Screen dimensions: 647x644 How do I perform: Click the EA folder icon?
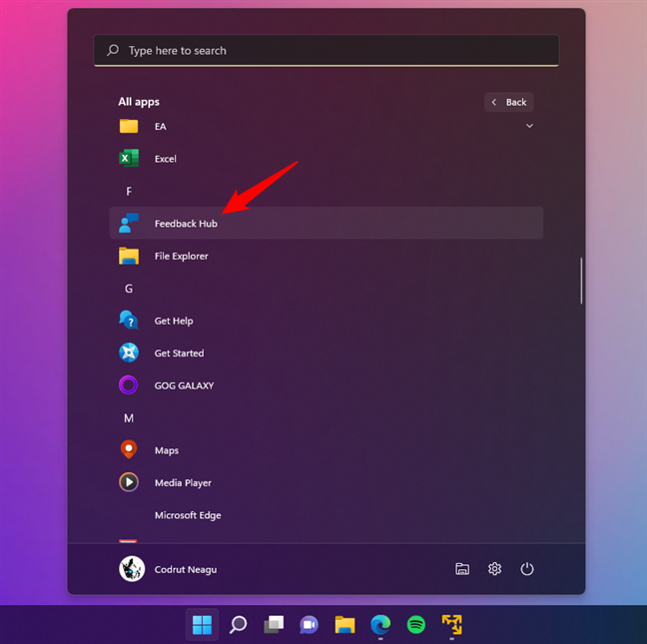click(129, 126)
